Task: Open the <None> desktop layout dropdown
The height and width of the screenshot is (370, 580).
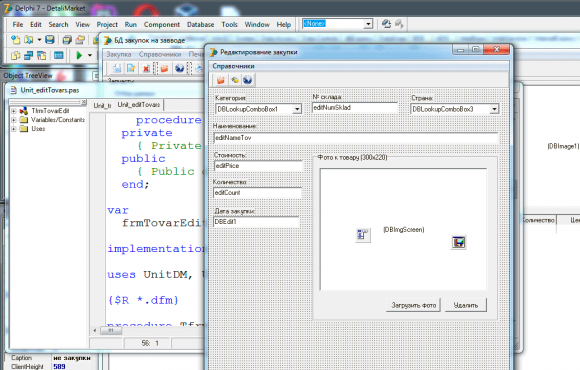Action: click(368, 24)
